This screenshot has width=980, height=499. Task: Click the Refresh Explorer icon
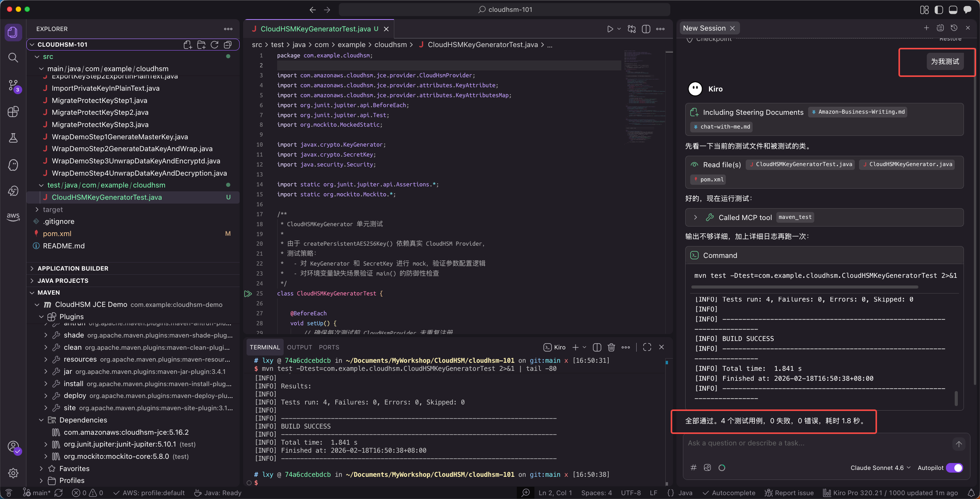tap(214, 45)
